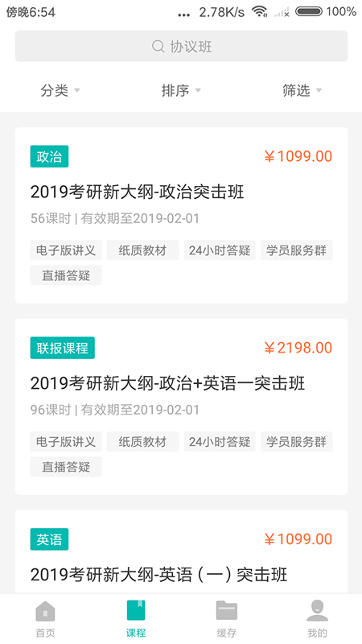The width and height of the screenshot is (362, 644).
Task: Check the Wi-Fi status icon
Action: tap(259, 11)
